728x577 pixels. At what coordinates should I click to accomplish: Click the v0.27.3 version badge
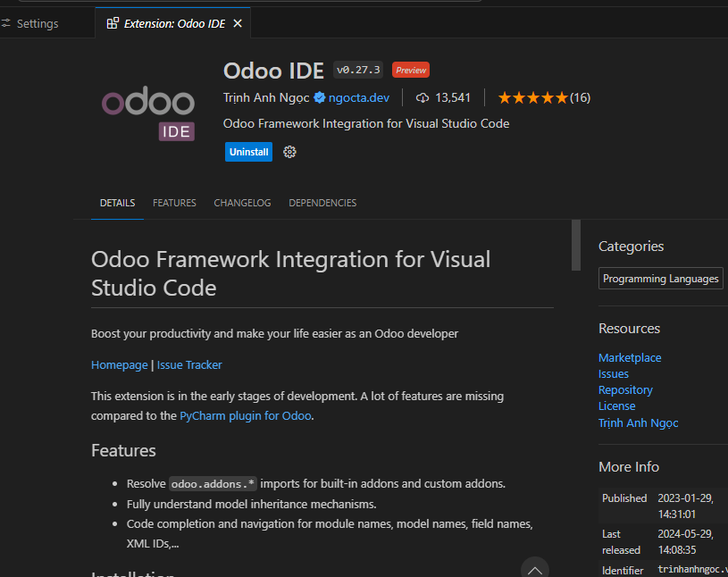pyautogui.click(x=358, y=70)
